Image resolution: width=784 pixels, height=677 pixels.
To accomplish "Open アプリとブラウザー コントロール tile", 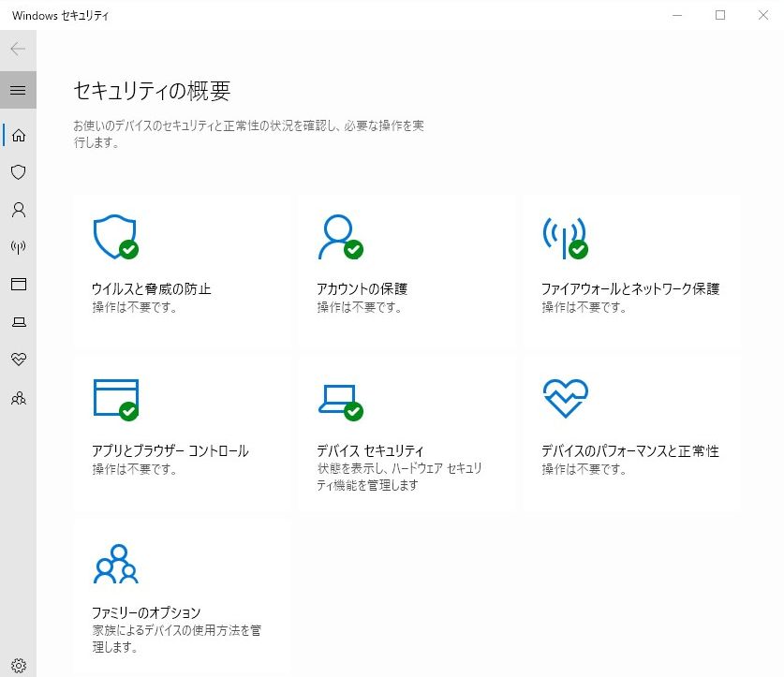I will click(x=182, y=433).
